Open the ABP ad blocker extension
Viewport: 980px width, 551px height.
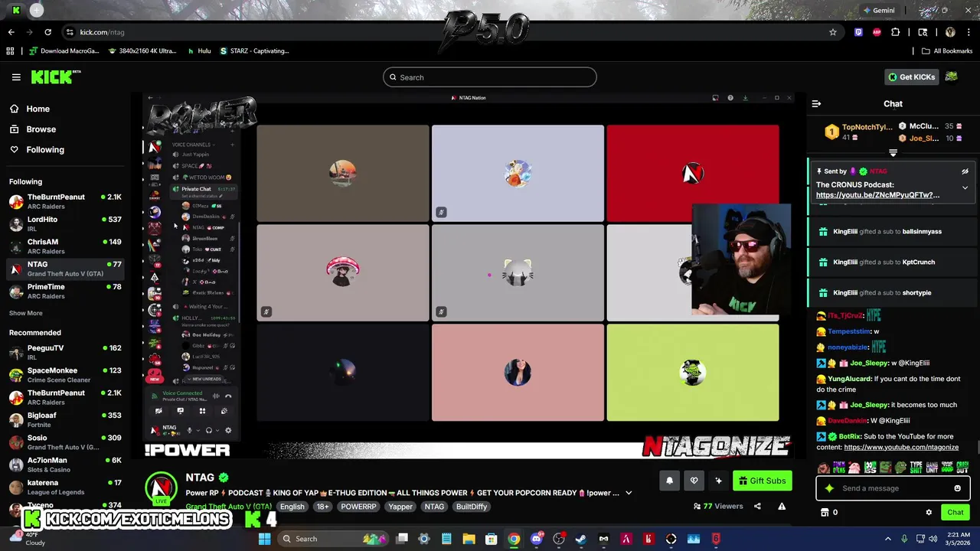(x=877, y=32)
